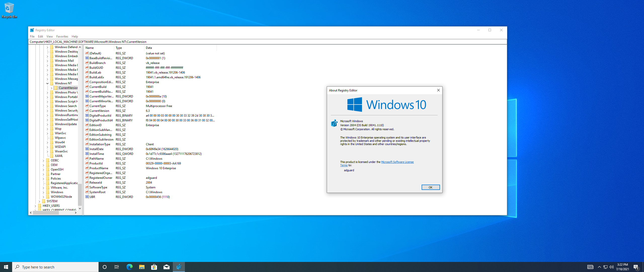Click the Cortana circle icon
Image resolution: width=644 pixels, height=272 pixels.
[x=105, y=267]
